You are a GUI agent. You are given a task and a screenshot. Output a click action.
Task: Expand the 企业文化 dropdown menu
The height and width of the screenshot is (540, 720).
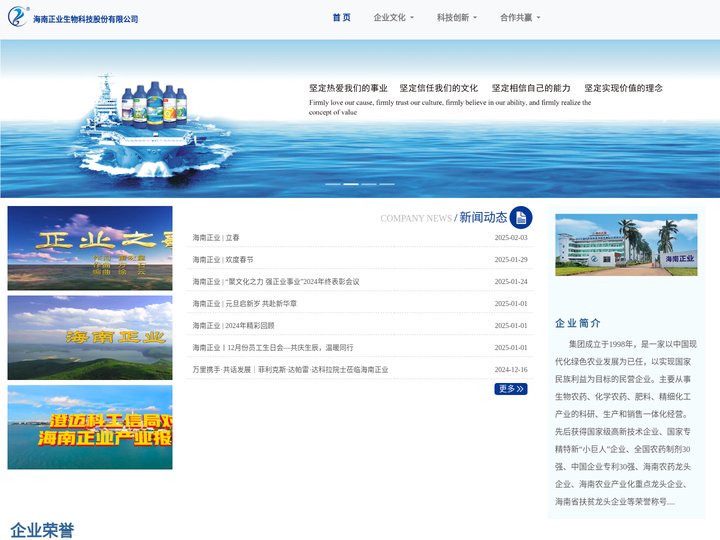(x=394, y=17)
